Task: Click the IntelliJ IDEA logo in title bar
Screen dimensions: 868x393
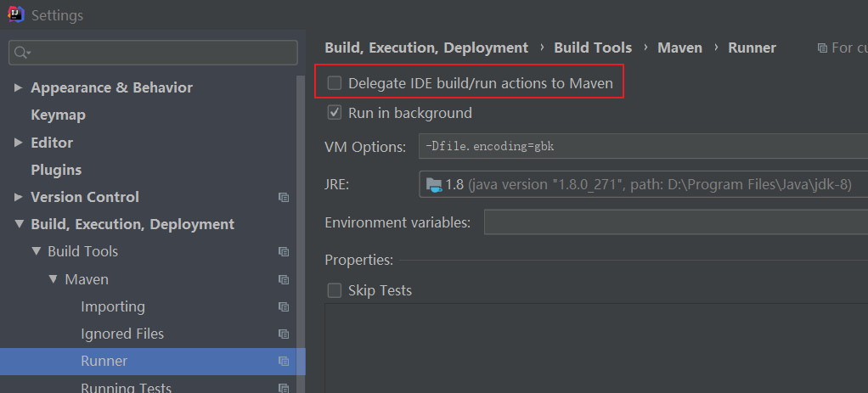Action: [15, 14]
